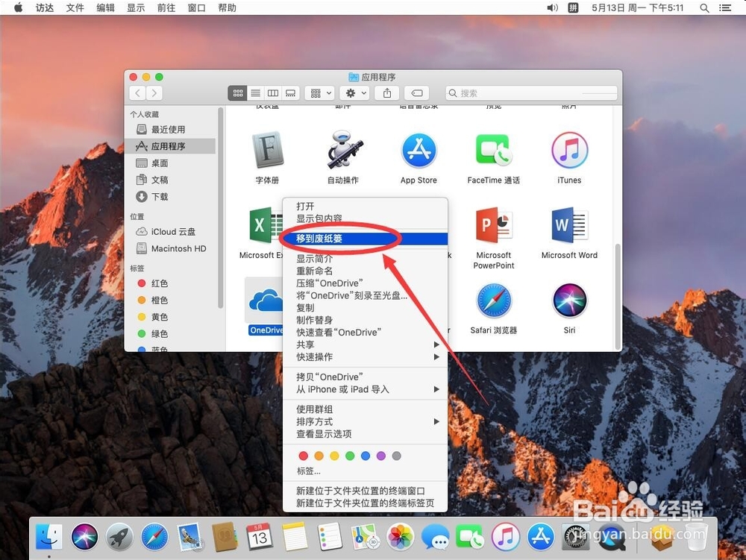The width and height of the screenshot is (746, 560).
Task: Open the 文件 menu in menu bar
Action: pos(75,7)
